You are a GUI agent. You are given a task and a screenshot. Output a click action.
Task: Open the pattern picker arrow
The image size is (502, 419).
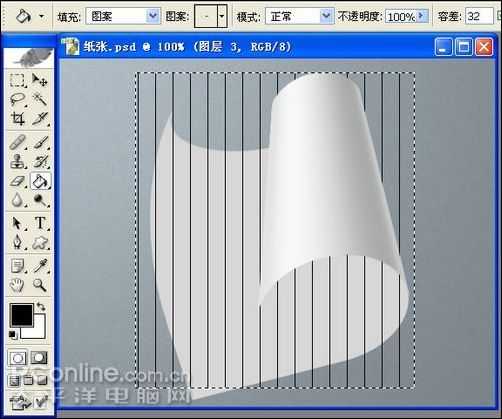click(x=222, y=16)
